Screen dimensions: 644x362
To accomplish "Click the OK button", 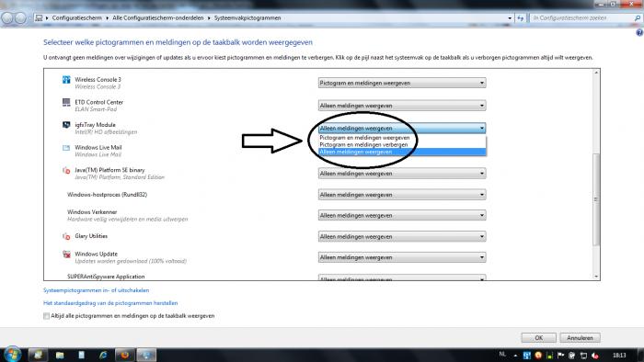I will tap(538, 338).
